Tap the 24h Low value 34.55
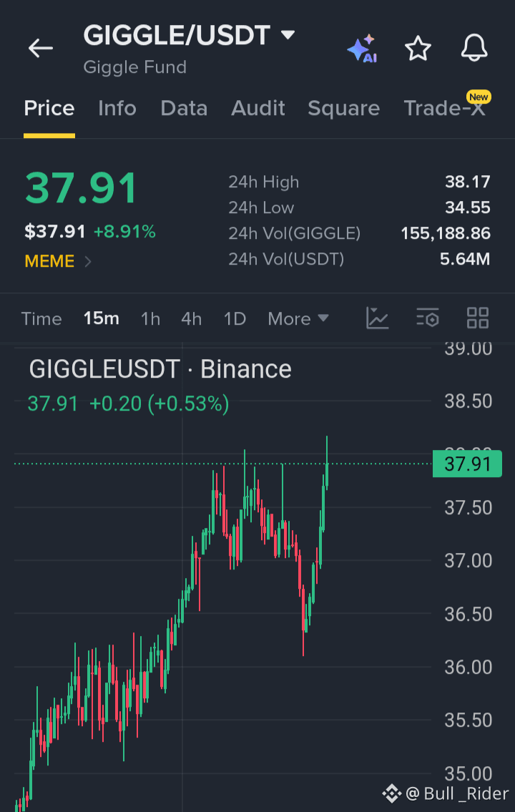The height and width of the screenshot is (812, 515). pos(467,207)
